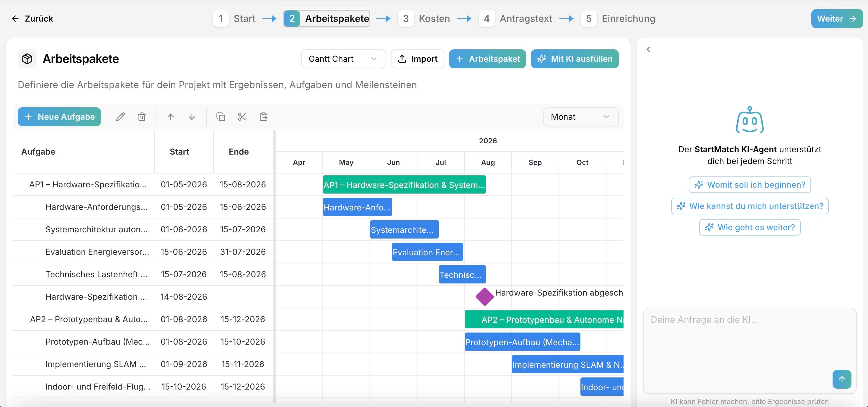Move task down with the down arrow
868x407 pixels.
[192, 117]
